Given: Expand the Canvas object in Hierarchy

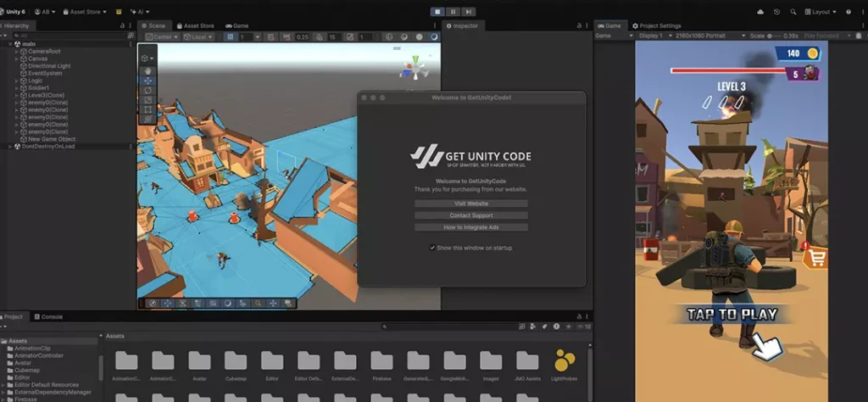Looking at the screenshot, I should [x=17, y=59].
